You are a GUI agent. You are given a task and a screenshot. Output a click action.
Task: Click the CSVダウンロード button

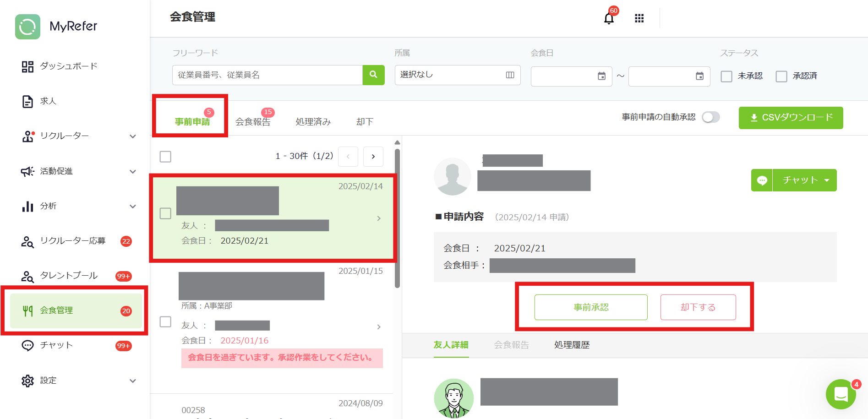(791, 118)
